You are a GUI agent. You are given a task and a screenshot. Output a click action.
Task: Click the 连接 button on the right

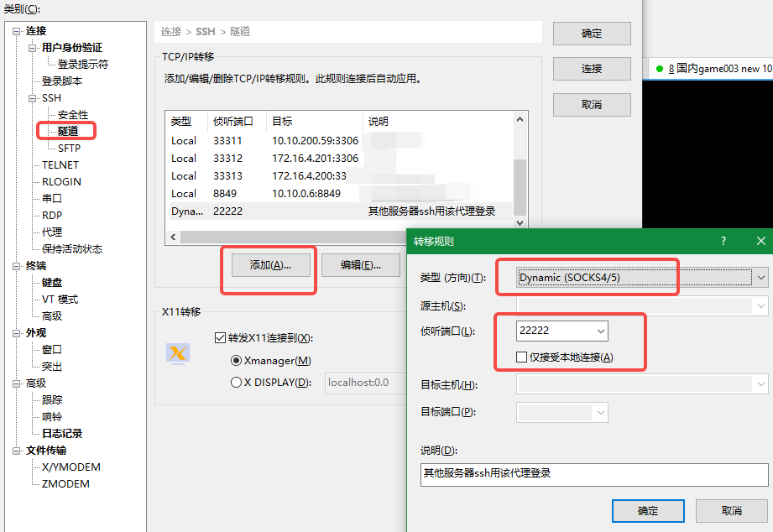592,69
